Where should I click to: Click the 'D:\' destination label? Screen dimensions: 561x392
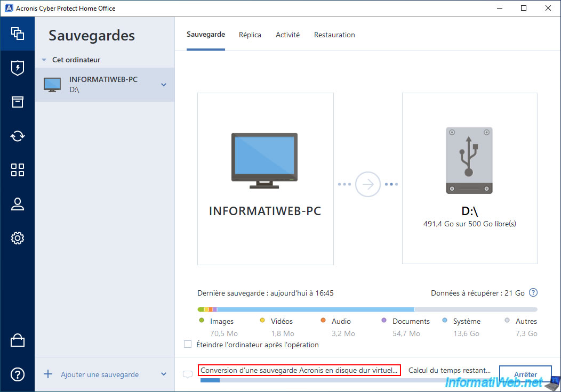click(x=469, y=211)
